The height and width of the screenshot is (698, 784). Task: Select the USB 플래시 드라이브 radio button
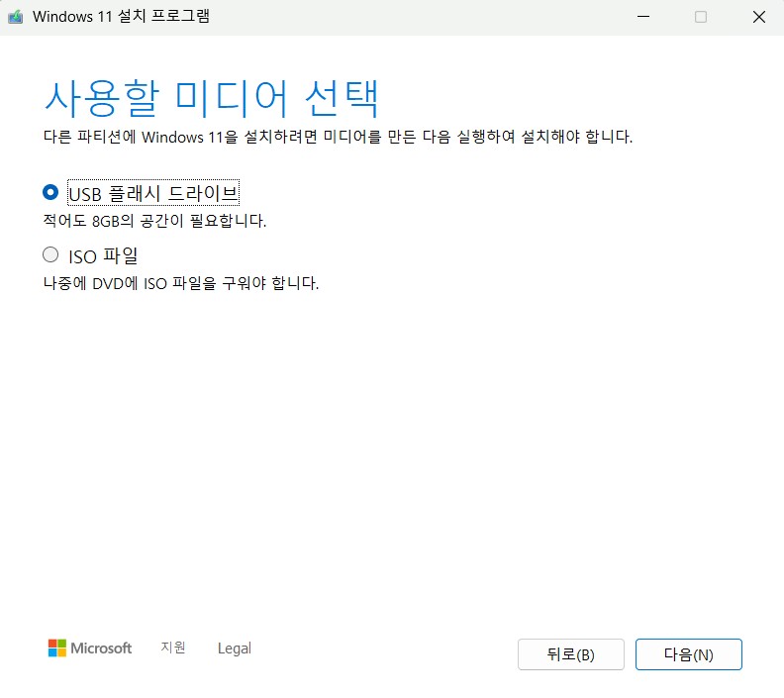point(50,192)
